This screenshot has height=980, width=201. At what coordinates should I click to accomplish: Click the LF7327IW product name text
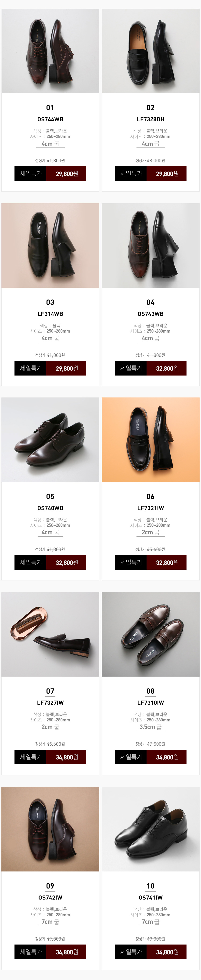point(50,702)
